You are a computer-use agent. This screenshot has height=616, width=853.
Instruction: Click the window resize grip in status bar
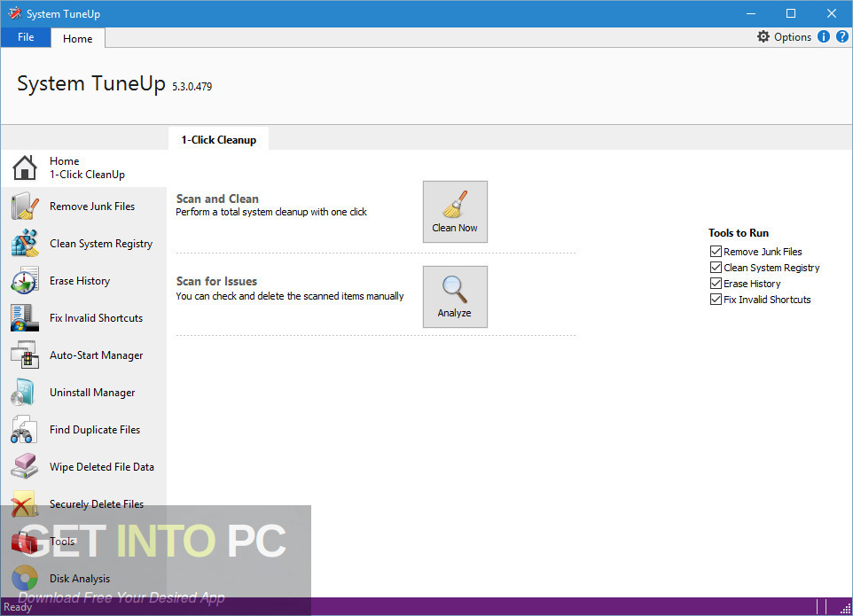point(845,609)
